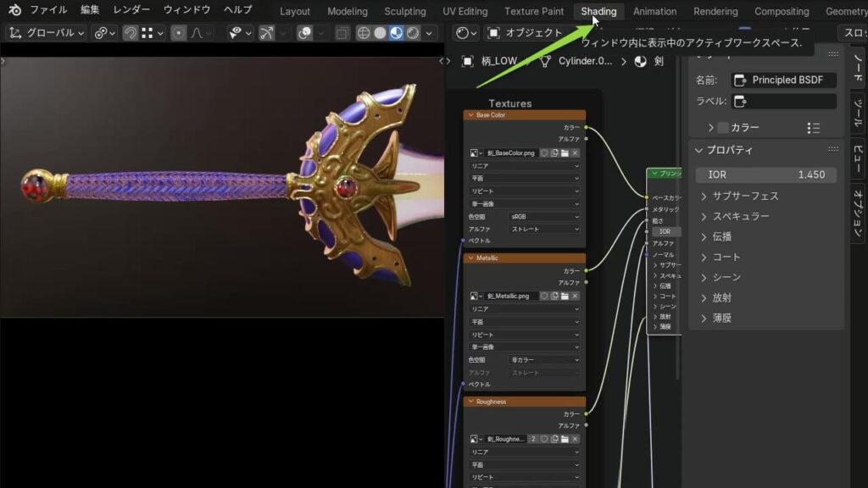Image resolution: width=868 pixels, height=488 pixels.
Task: Open the sRGB color space dropdown
Action: [x=544, y=216]
